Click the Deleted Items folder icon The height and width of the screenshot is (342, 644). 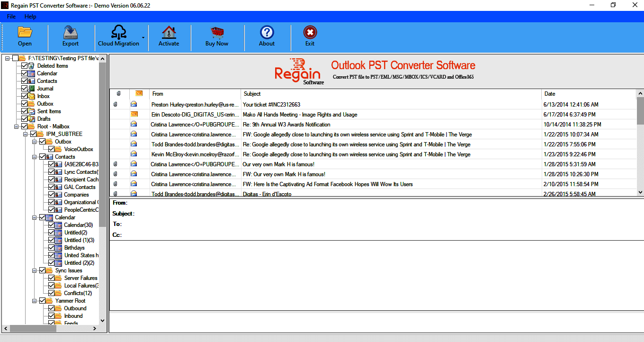[32, 66]
